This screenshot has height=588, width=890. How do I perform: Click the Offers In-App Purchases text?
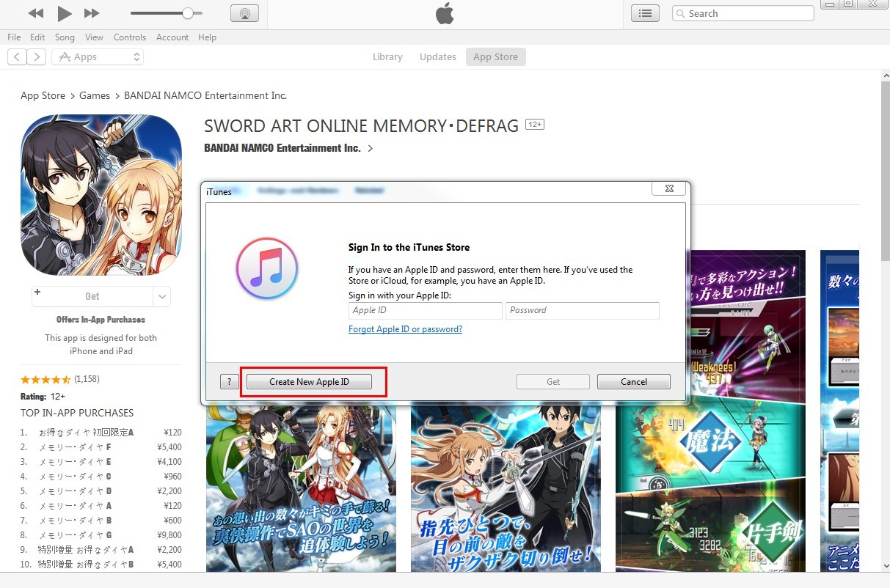(x=101, y=320)
